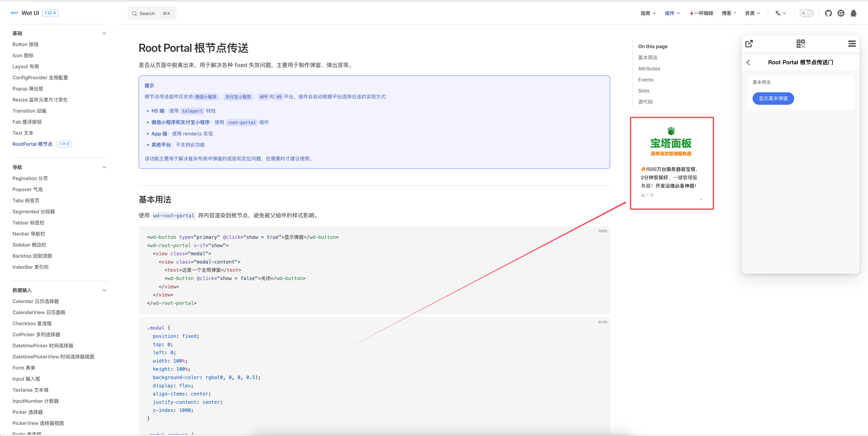Open demo in new window icon

(749, 44)
